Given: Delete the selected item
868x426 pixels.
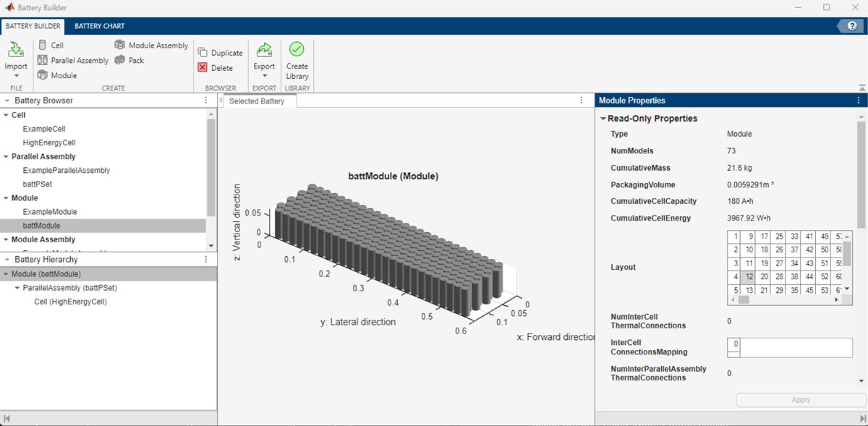Looking at the screenshot, I should tap(218, 67).
